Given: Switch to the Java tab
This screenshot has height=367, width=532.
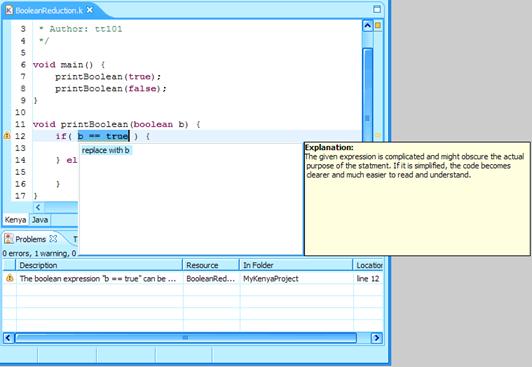Looking at the screenshot, I should pos(40,220).
